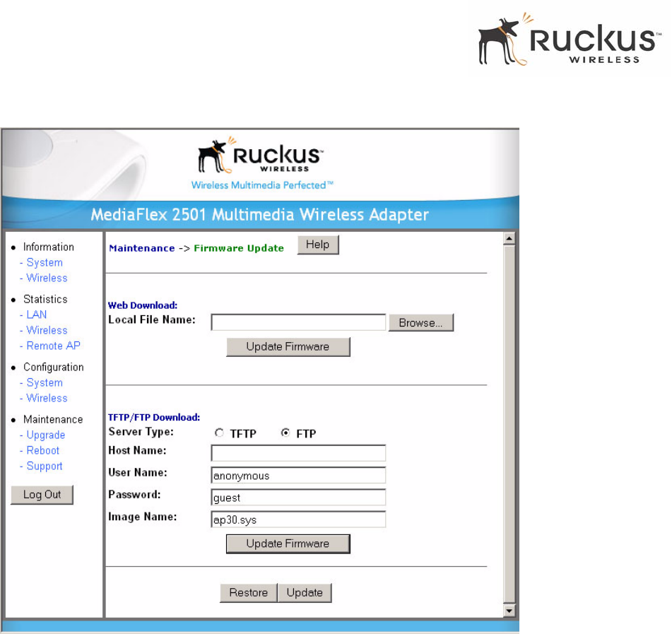Click the Statistics section label

coord(45,299)
